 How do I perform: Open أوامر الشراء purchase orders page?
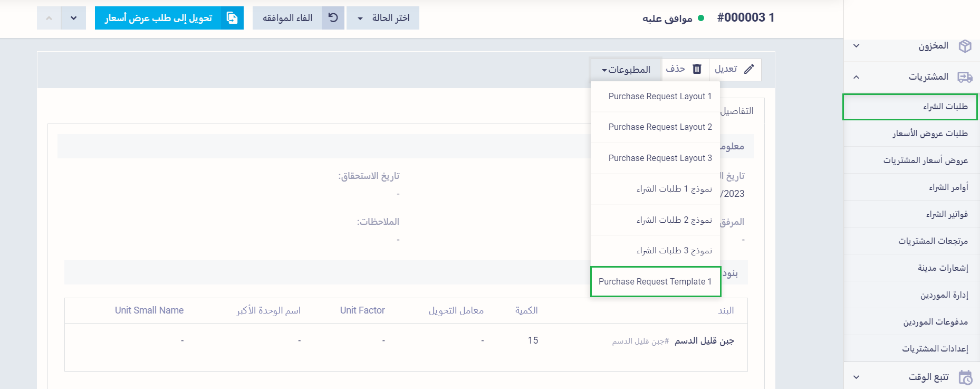click(948, 187)
